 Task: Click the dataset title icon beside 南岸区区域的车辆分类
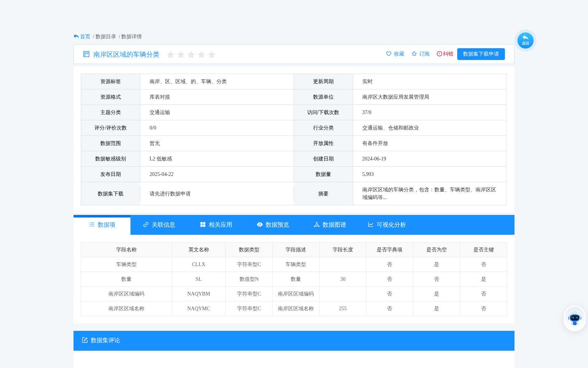(x=86, y=54)
